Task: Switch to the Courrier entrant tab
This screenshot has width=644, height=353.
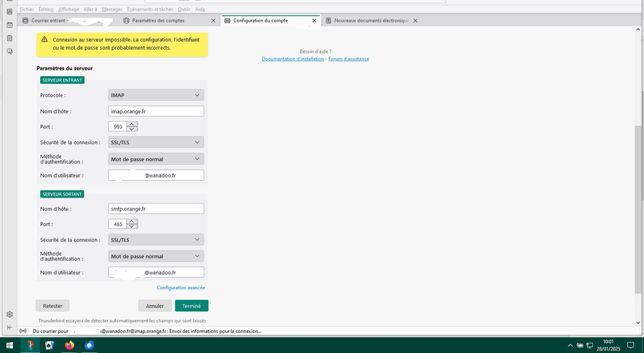Action: pyautogui.click(x=68, y=21)
